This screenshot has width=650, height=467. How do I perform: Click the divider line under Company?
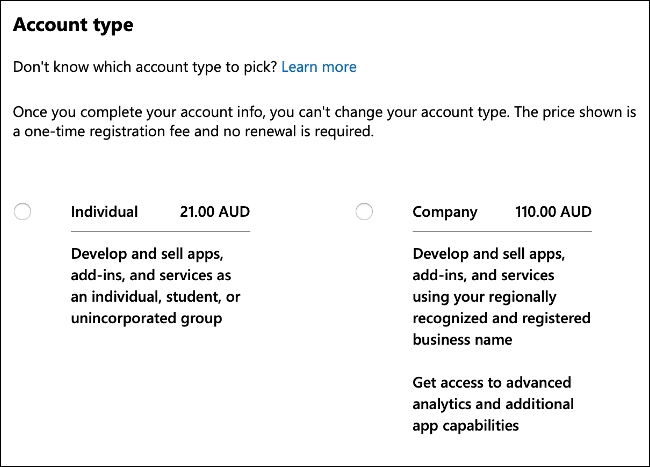[x=501, y=231]
